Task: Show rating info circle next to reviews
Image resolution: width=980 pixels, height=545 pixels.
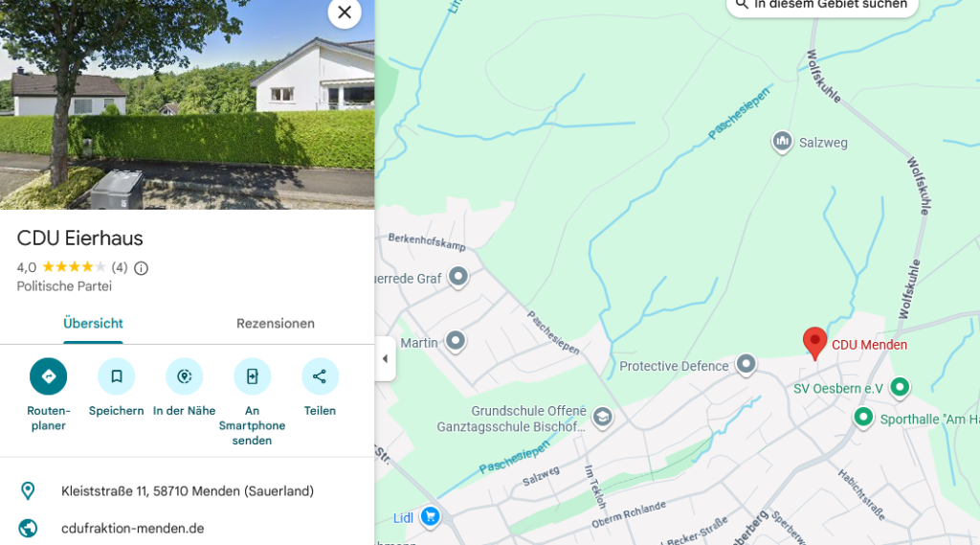Action: [x=142, y=268]
